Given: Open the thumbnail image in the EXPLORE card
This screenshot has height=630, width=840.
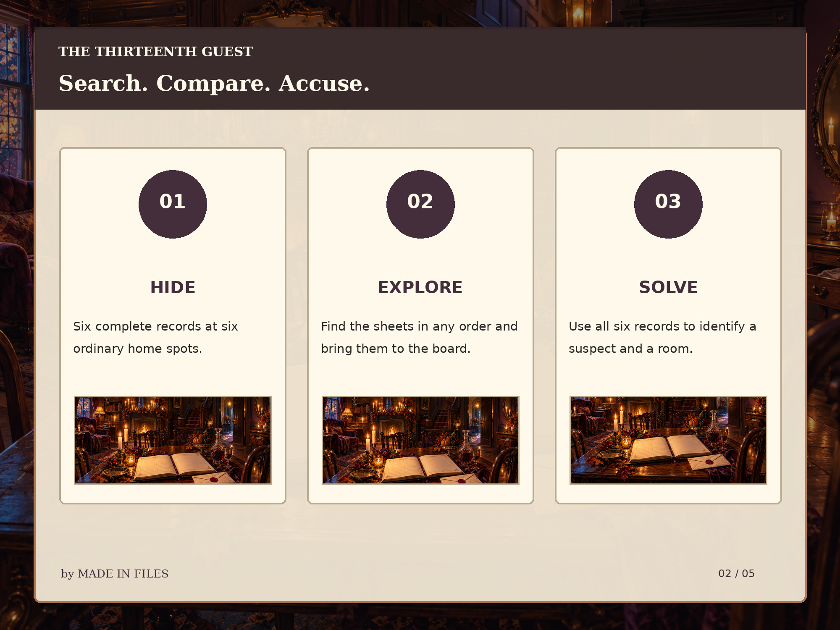Looking at the screenshot, I should pyautogui.click(x=420, y=440).
